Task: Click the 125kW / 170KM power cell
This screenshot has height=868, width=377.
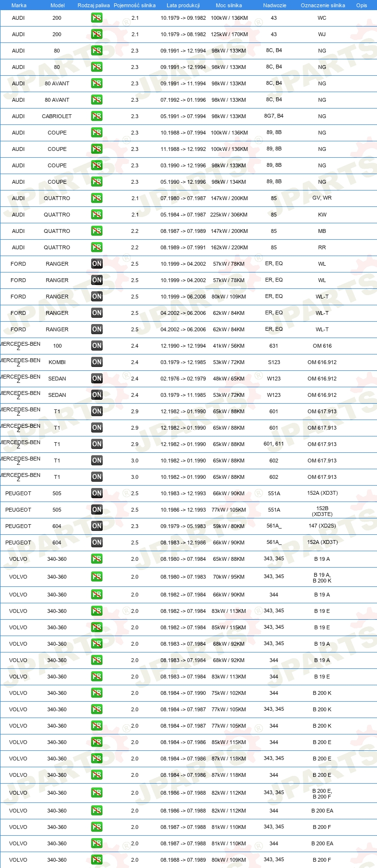Action: click(x=229, y=34)
